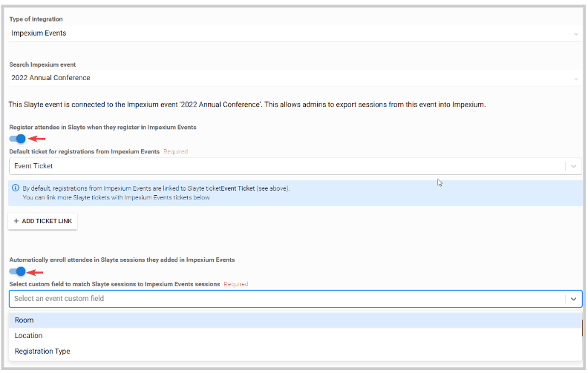Toggle register attendee in Slayte switch

coord(17,139)
